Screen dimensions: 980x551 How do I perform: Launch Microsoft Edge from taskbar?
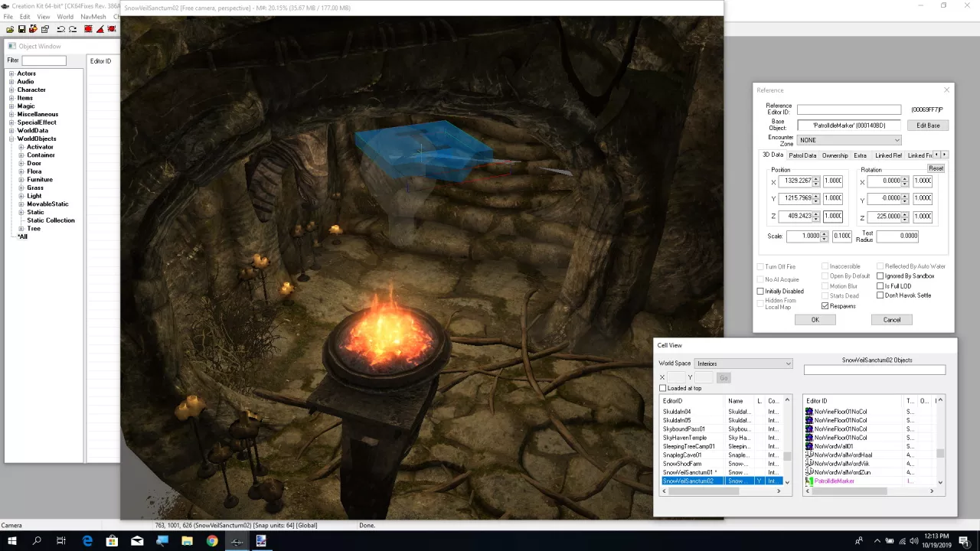click(87, 541)
